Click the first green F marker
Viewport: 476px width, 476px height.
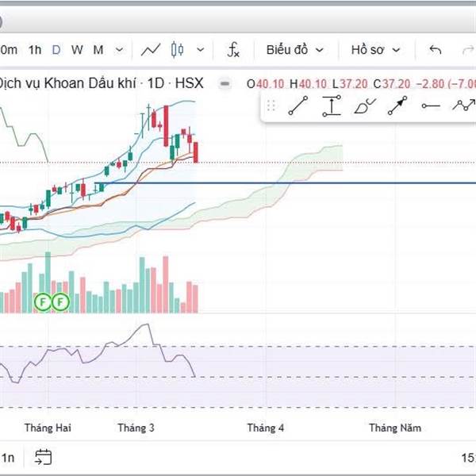[44, 301]
